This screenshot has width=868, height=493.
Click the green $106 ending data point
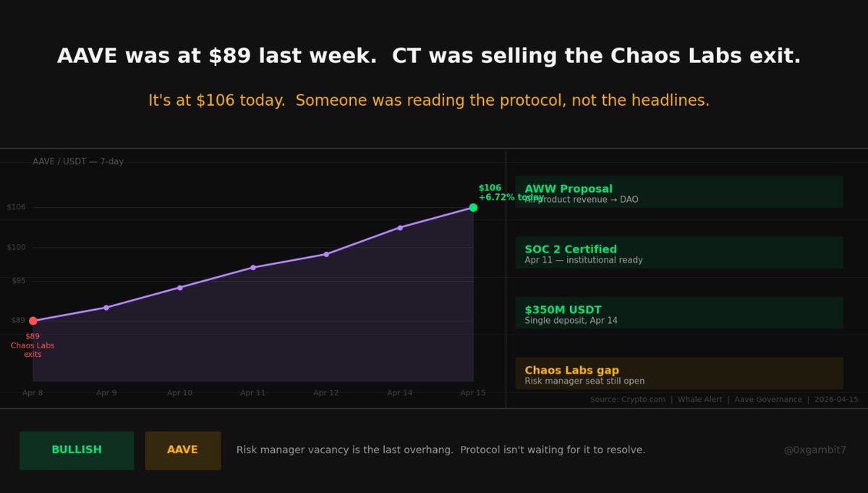pos(473,208)
